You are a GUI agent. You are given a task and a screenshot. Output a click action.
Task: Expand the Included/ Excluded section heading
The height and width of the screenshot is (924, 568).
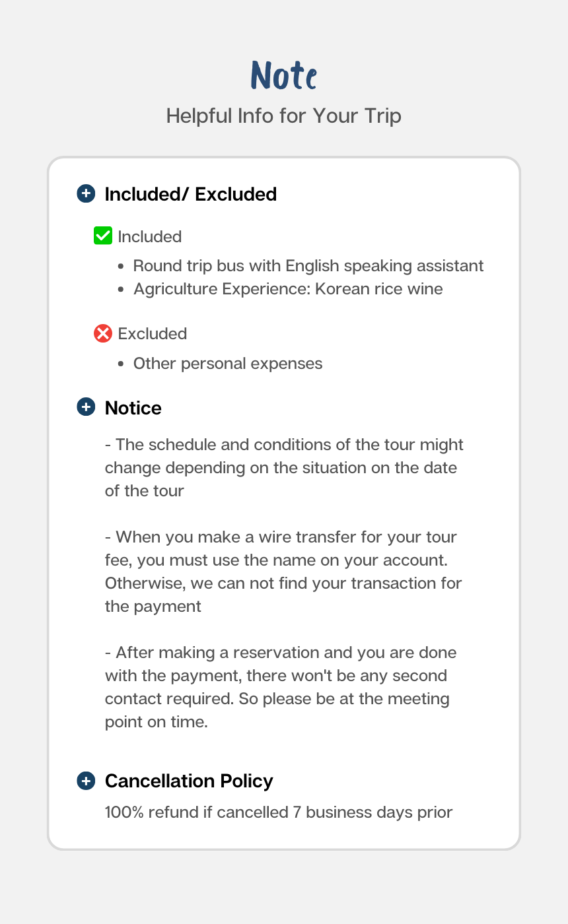(x=191, y=194)
